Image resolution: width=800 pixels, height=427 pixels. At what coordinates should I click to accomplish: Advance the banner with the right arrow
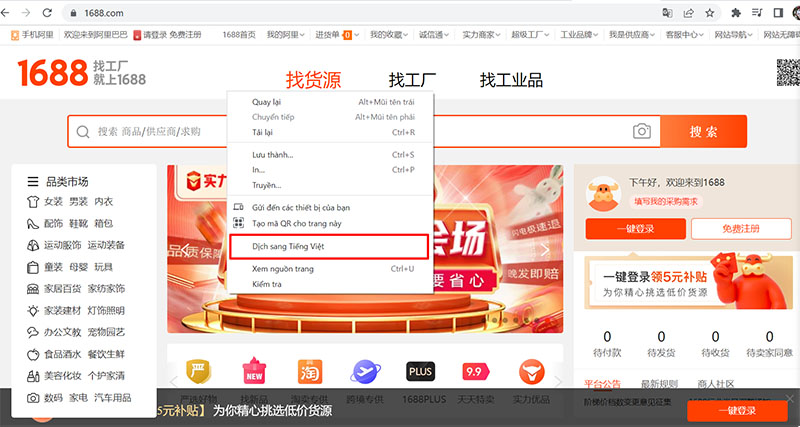pyautogui.click(x=545, y=250)
